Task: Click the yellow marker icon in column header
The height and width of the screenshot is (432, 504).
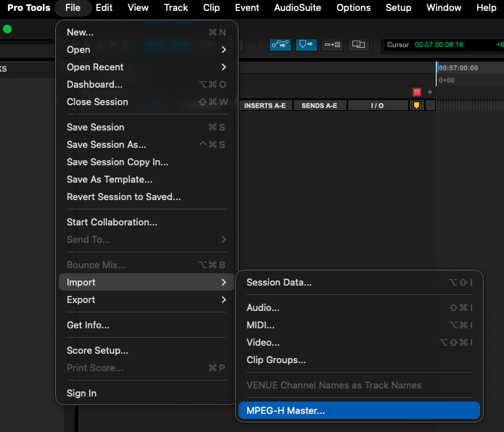Action: [416, 105]
